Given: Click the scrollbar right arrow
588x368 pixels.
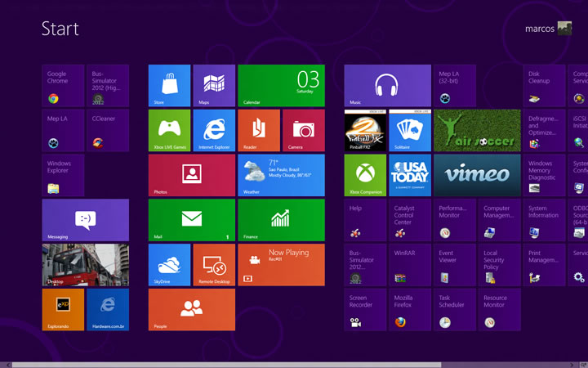Looking at the screenshot, I should pos(572,365).
